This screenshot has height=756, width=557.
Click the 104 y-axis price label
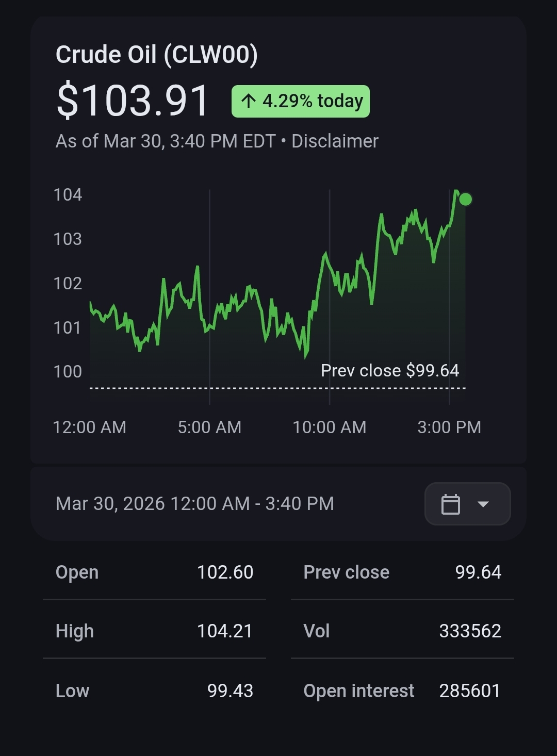68,195
